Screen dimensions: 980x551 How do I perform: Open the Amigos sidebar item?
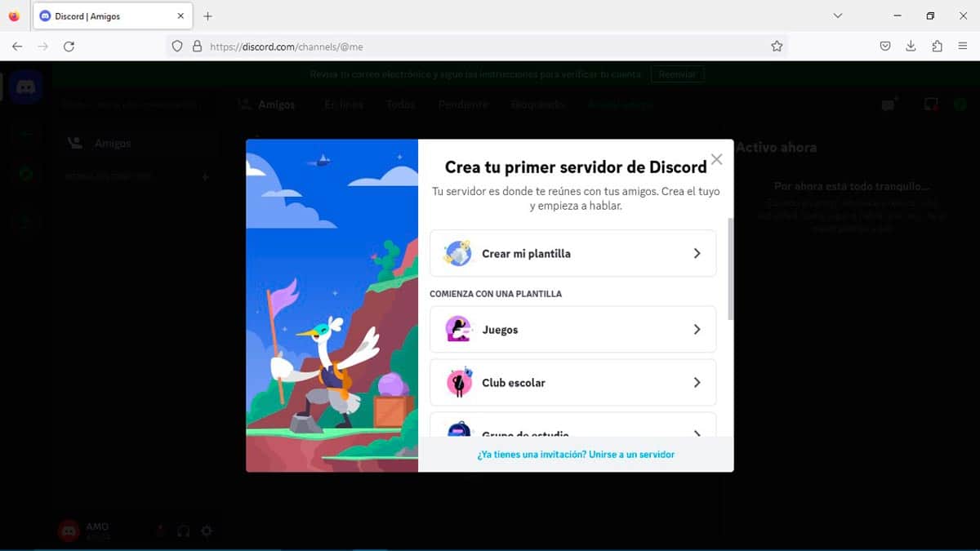tap(140, 143)
